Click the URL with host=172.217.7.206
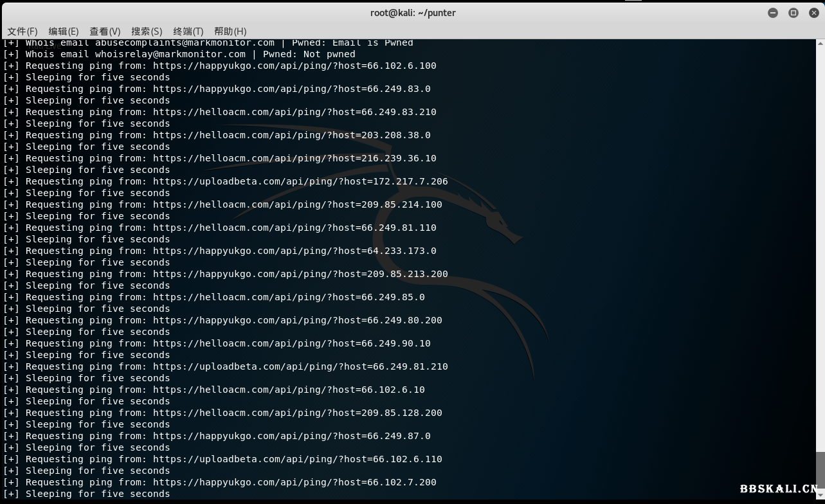 [300, 181]
